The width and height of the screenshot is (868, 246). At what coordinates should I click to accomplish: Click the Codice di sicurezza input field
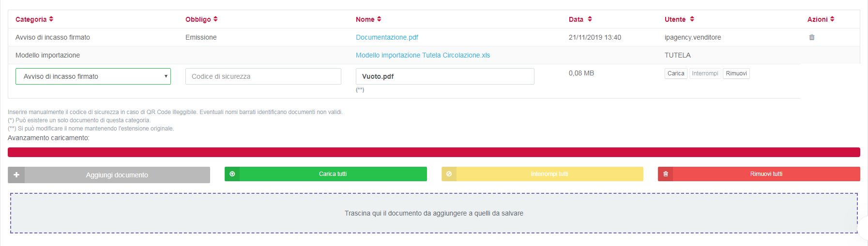pyautogui.click(x=263, y=76)
